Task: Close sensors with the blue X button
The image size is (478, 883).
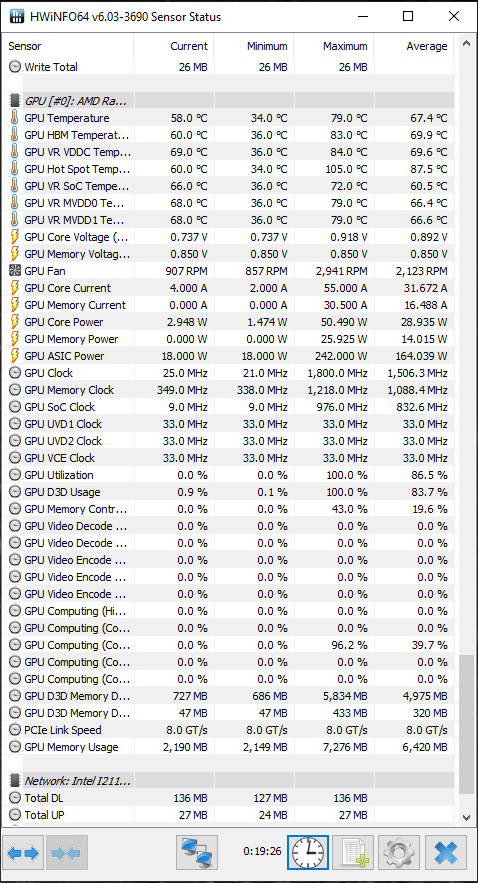Action: pyautogui.click(x=446, y=853)
